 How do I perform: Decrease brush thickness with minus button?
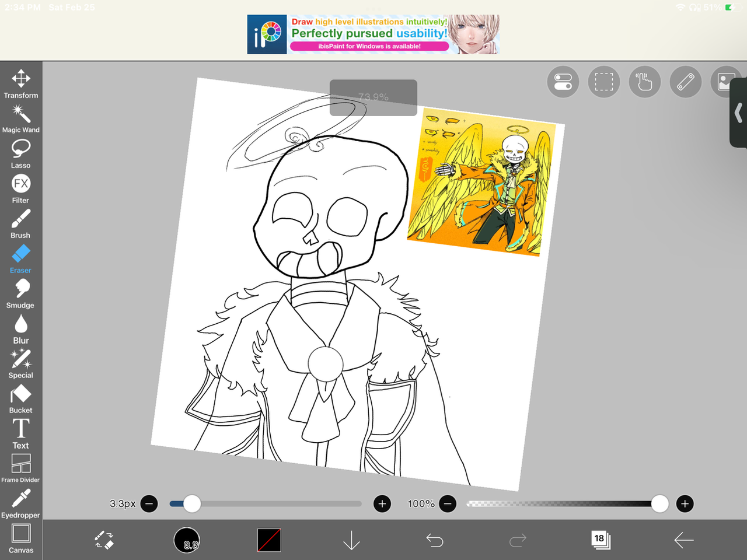[149, 503]
